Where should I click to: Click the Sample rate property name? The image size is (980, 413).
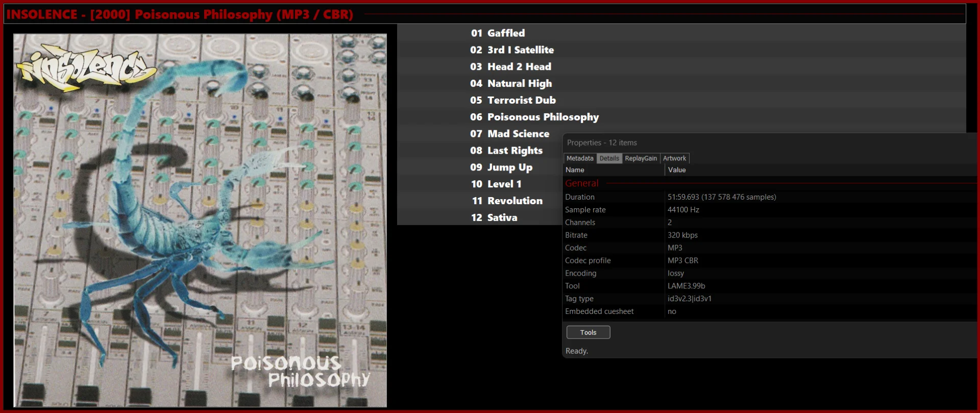click(585, 210)
